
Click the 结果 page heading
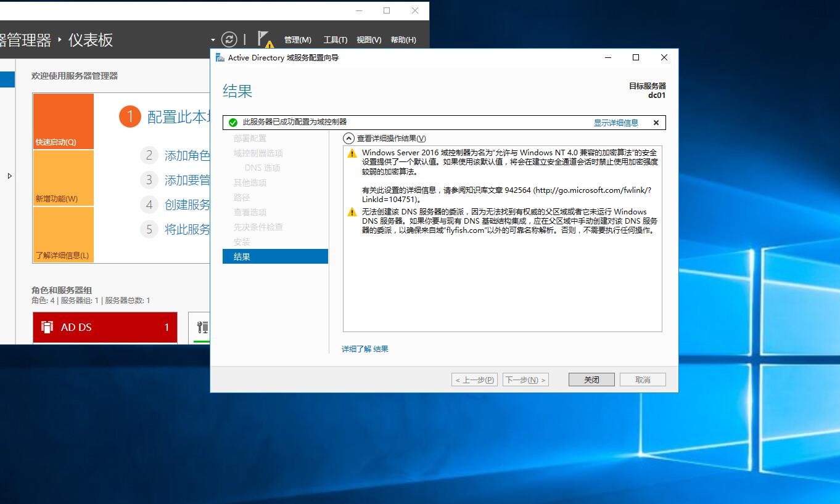point(237,91)
